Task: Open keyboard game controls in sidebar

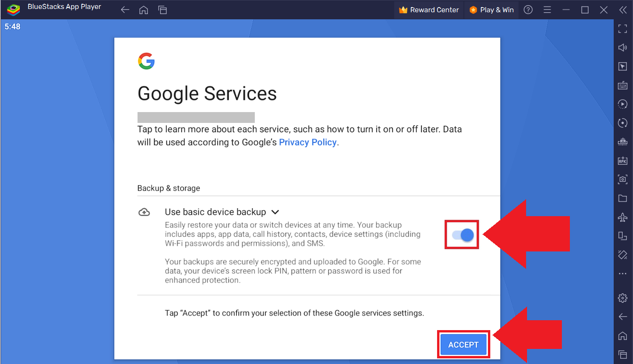Action: point(623,85)
